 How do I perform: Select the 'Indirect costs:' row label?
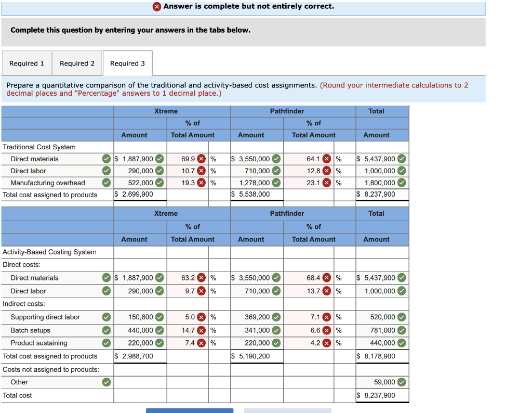coord(24,304)
